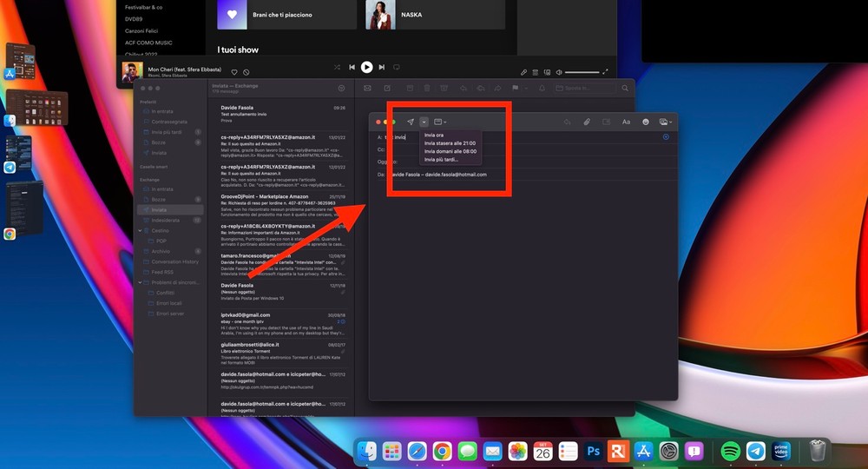Click the send-later dropdown arrow

[424, 122]
